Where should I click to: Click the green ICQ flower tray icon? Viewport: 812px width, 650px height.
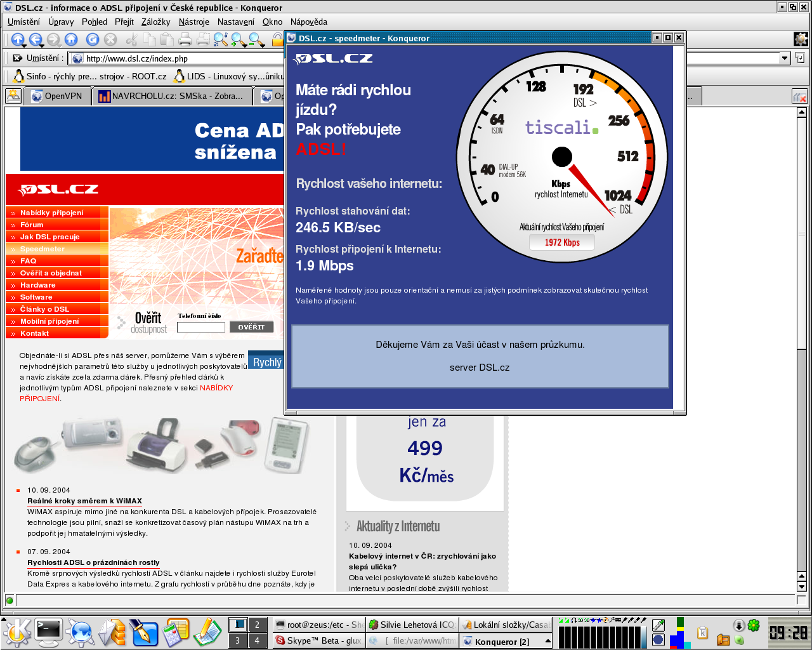(754, 625)
